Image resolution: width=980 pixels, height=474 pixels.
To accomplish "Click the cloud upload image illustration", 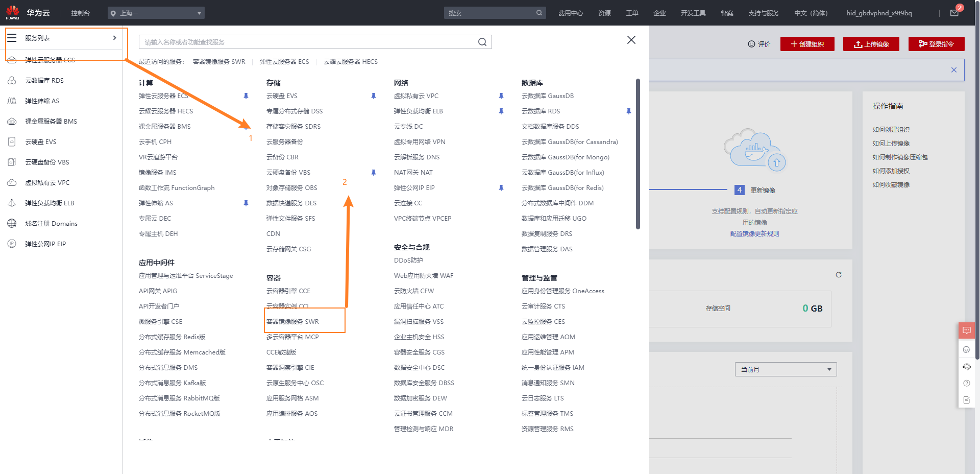I will click(x=755, y=150).
